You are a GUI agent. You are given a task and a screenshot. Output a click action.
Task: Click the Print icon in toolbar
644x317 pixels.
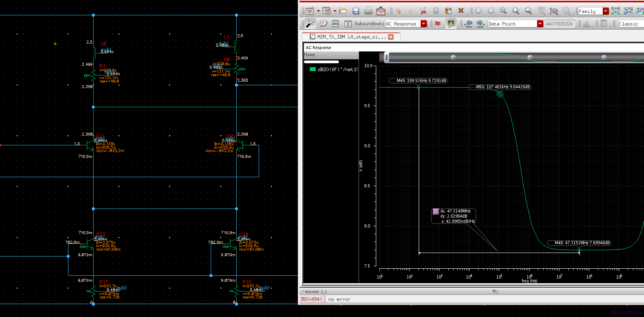(x=368, y=11)
